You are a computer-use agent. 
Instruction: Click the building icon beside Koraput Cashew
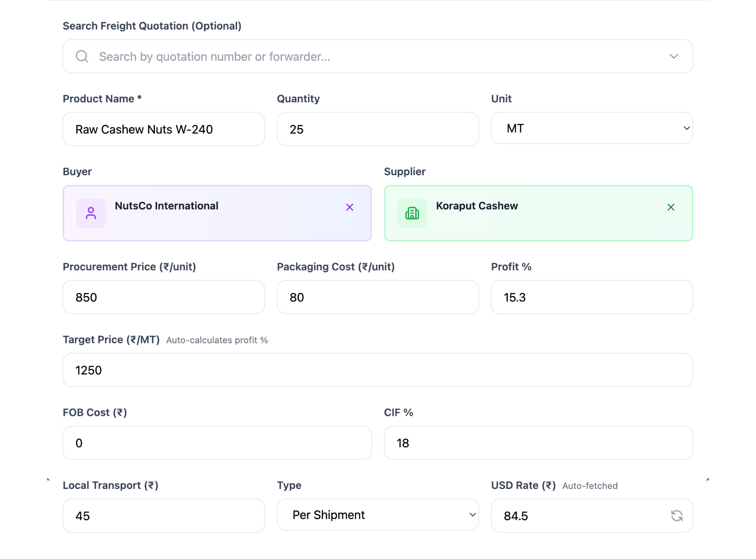coord(412,213)
